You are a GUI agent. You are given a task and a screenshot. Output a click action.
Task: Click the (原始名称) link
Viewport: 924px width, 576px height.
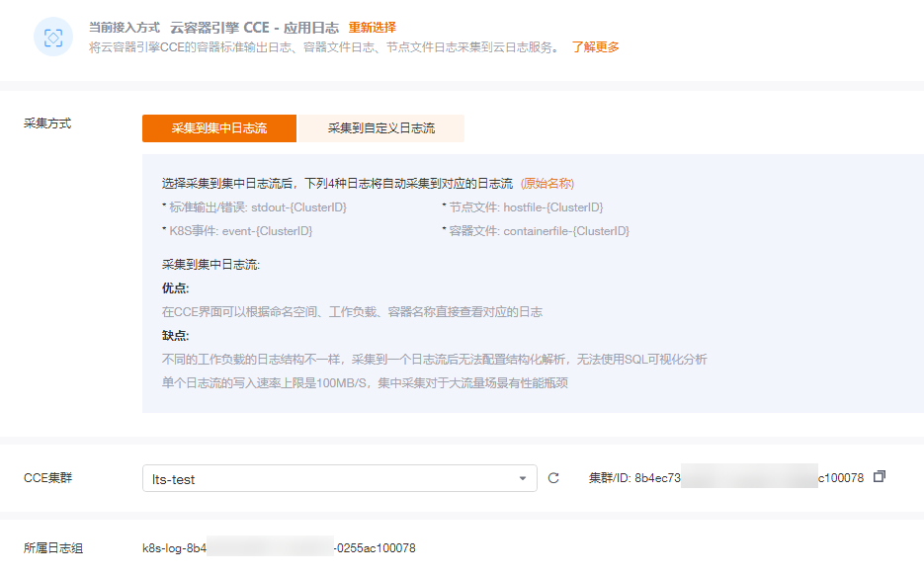pos(547,184)
